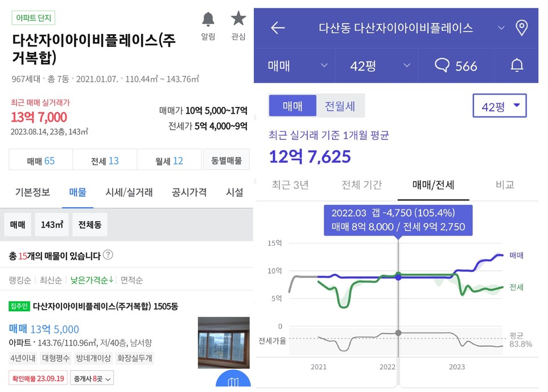Switch to 시세/실거래 tab
This screenshot has height=392, width=548.
click(x=129, y=192)
